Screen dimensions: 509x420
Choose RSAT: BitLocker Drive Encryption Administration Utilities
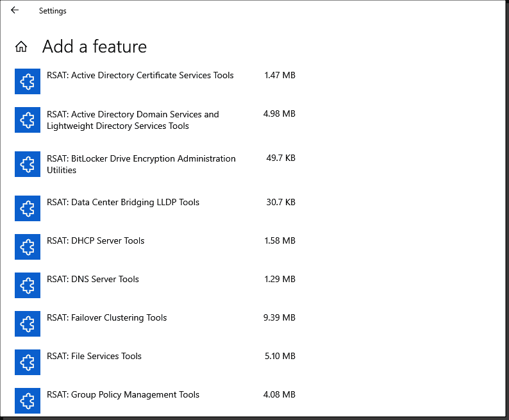coord(141,164)
